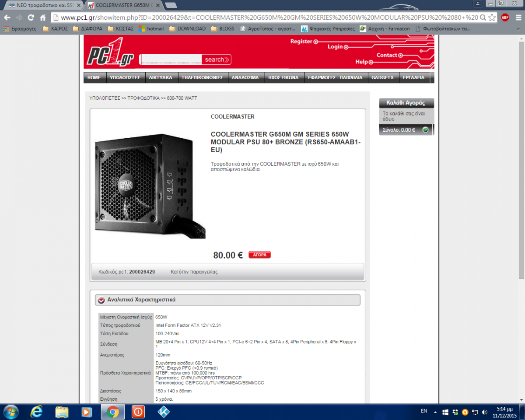Viewport: 525px width, 420px height.
Task: Open Εφαρμογές apps shortcut in bookmarks bar
Action: point(19,28)
